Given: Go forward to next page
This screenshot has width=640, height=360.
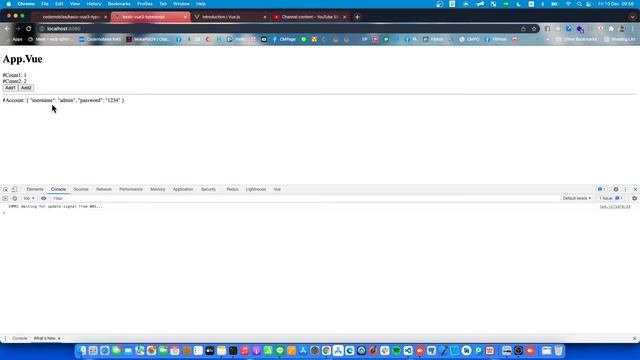Looking at the screenshot, I should [x=18, y=29].
